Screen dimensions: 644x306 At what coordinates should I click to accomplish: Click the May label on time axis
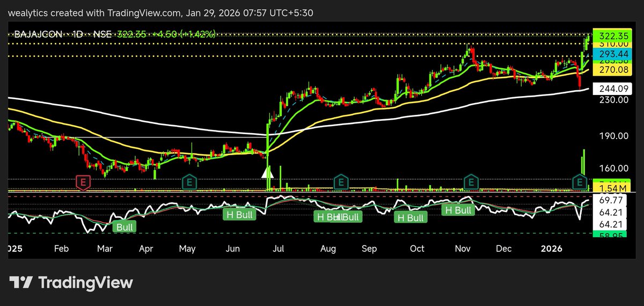187,249
